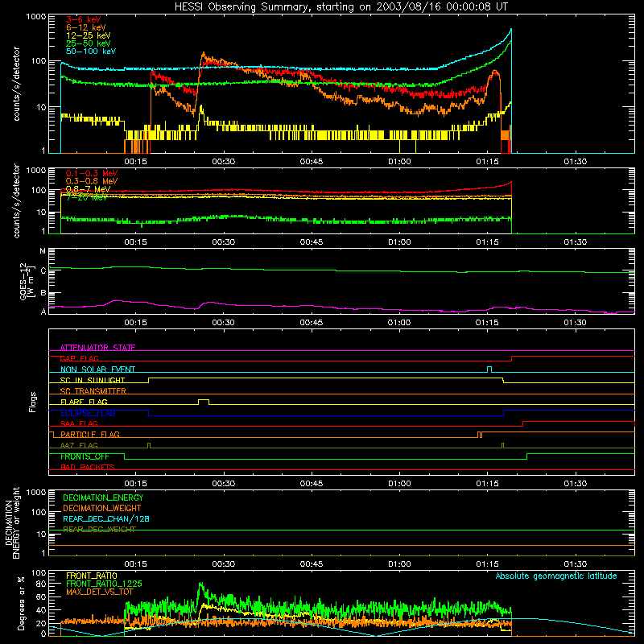This screenshot has width=644, height=644.
Task: Click the non solar event pulse near 01:15
Action: [489, 368]
